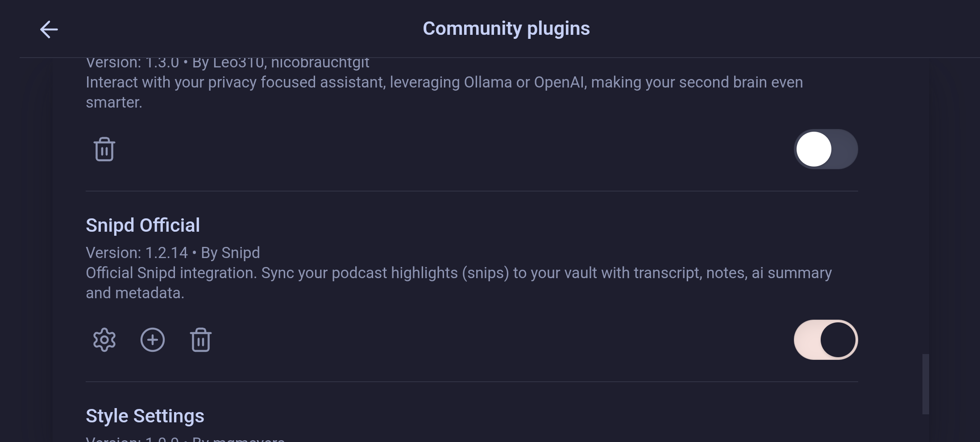Image resolution: width=980 pixels, height=442 pixels.
Task: Delete Snipd Official with trash icon
Action: point(201,340)
